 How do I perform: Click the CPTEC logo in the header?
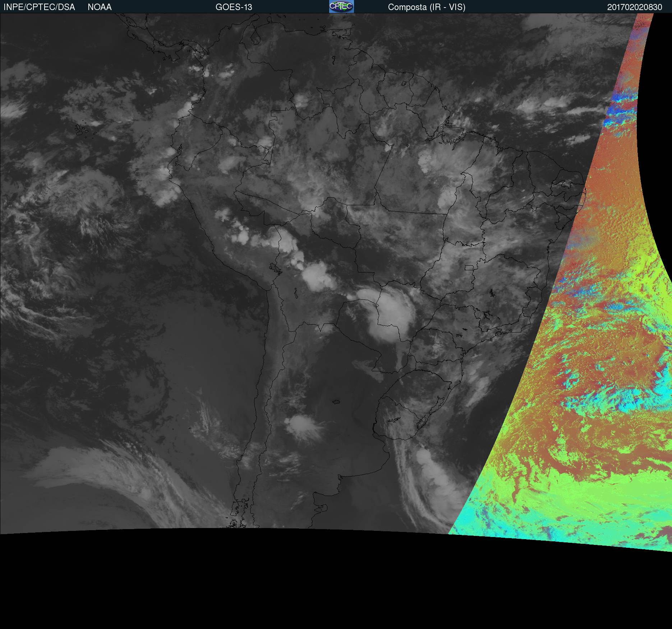pos(341,6)
